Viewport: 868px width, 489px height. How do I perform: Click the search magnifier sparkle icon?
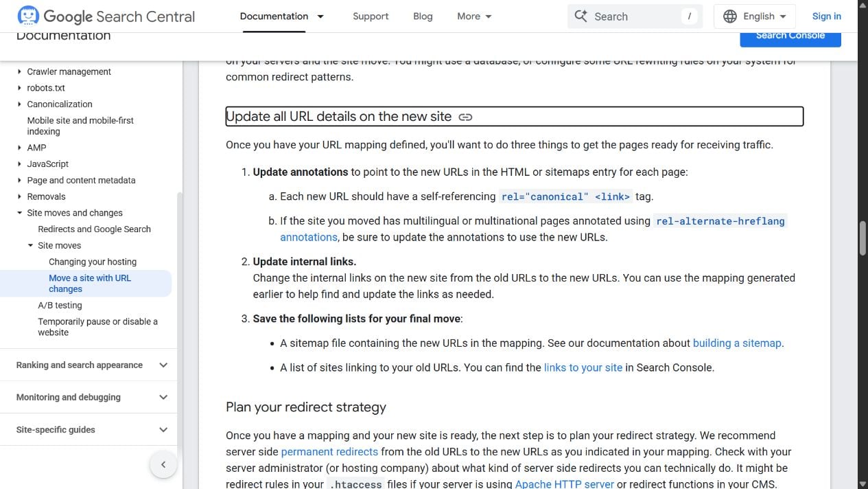pyautogui.click(x=580, y=16)
